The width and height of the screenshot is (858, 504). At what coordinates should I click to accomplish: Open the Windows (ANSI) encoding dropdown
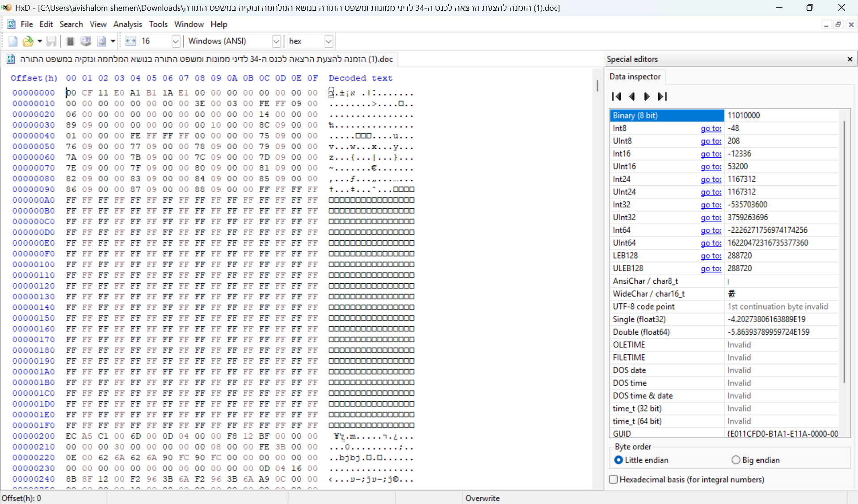point(276,41)
